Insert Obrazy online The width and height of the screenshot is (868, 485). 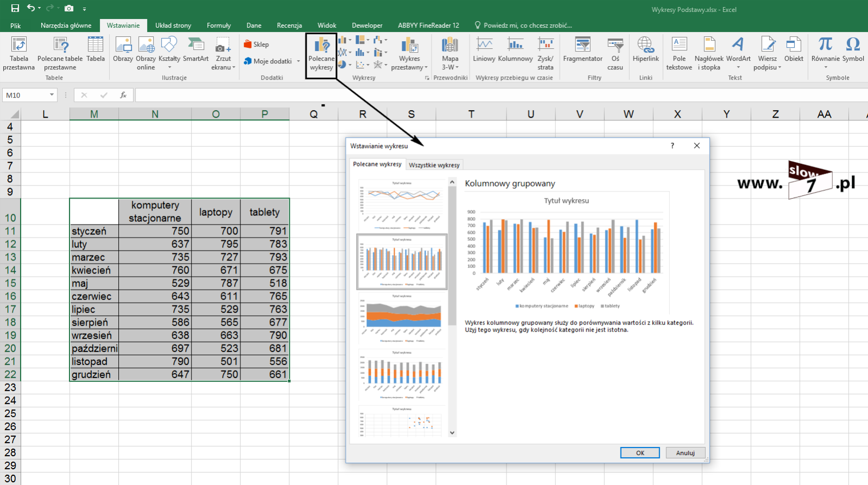[x=146, y=54]
